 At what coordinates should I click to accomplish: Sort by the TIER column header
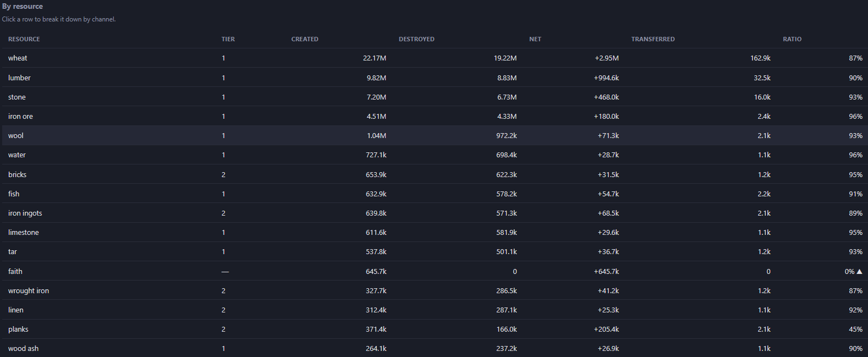(228, 39)
